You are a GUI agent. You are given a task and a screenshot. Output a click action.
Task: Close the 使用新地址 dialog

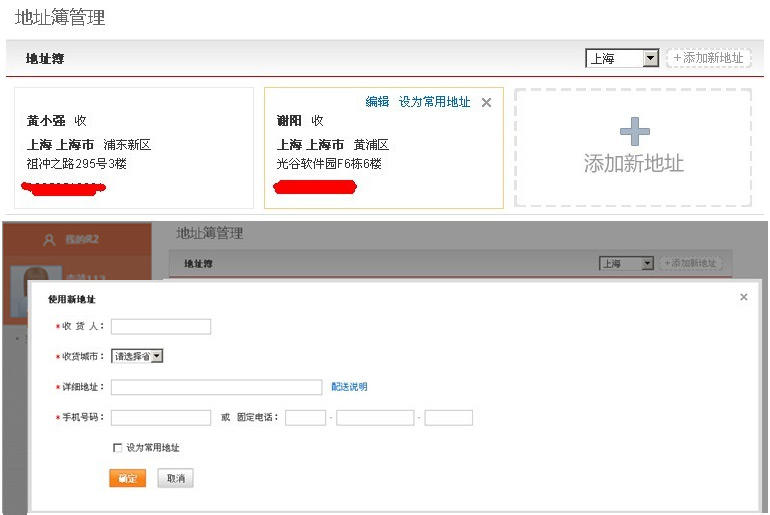pos(743,297)
